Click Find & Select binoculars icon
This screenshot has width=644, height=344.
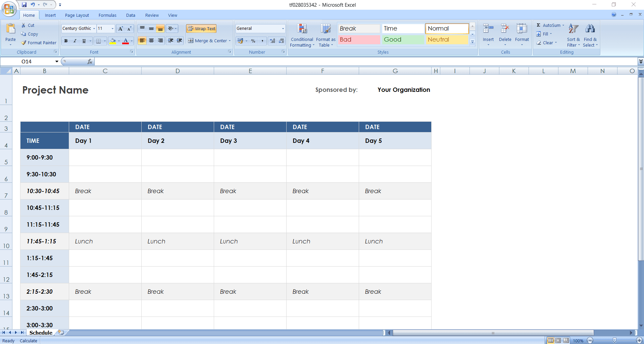(x=590, y=30)
